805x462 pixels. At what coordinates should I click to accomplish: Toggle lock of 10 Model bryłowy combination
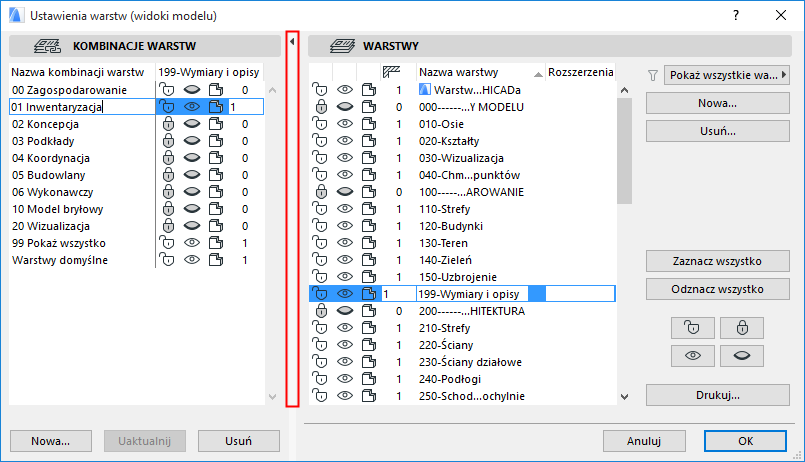pos(168,209)
